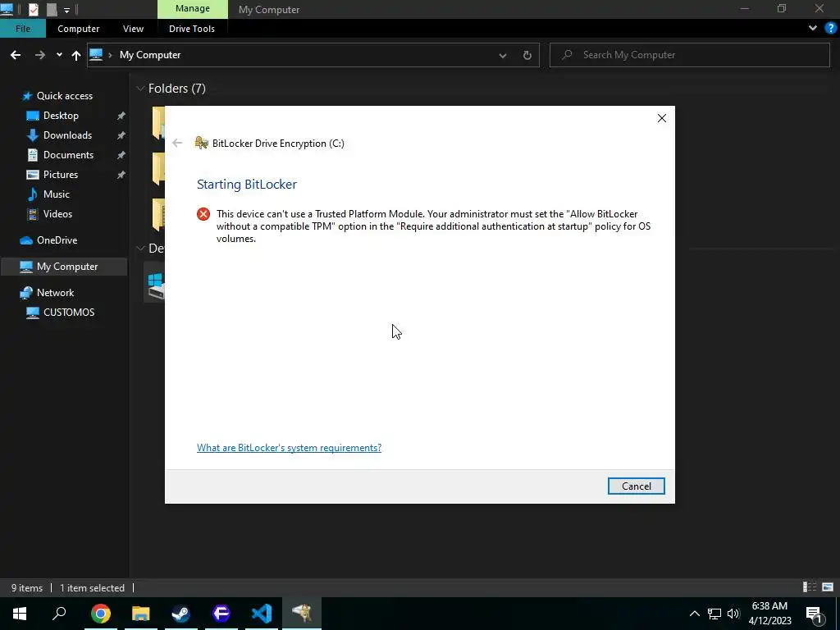The image size is (840, 630).
Task: Click the pin icon beside Desktop
Action: pyautogui.click(x=121, y=116)
